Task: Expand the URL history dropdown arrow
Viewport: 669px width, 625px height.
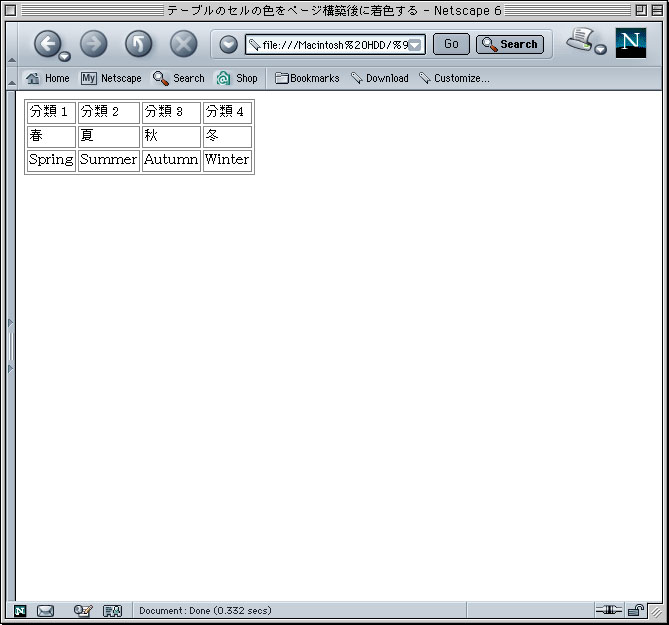Action: (x=415, y=45)
